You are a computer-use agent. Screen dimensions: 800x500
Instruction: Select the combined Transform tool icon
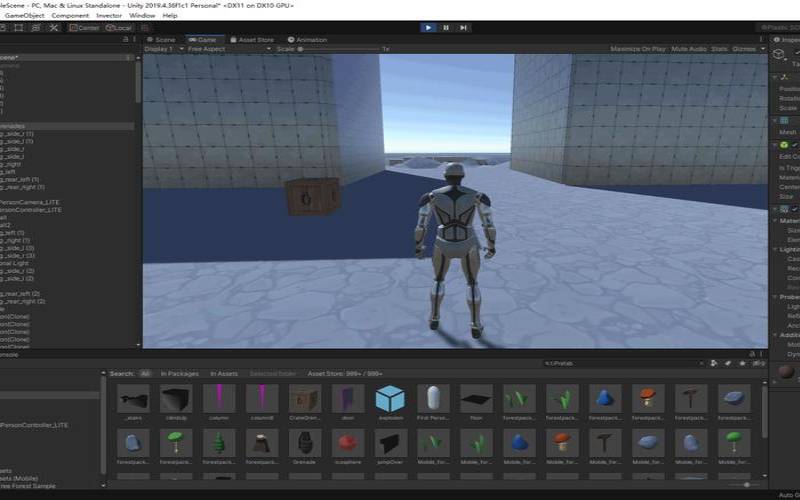click(x=36, y=28)
